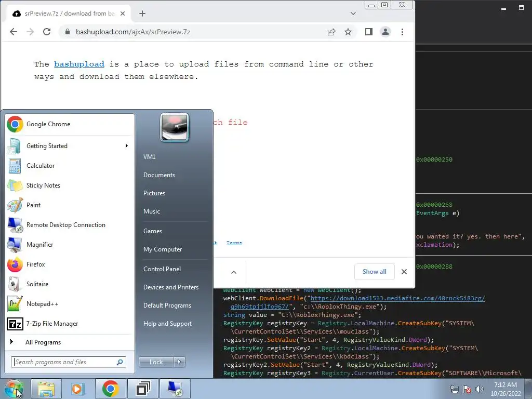Open 7-Zip File Manager
Image resolution: width=532 pixels, height=399 pixels.
click(70, 324)
